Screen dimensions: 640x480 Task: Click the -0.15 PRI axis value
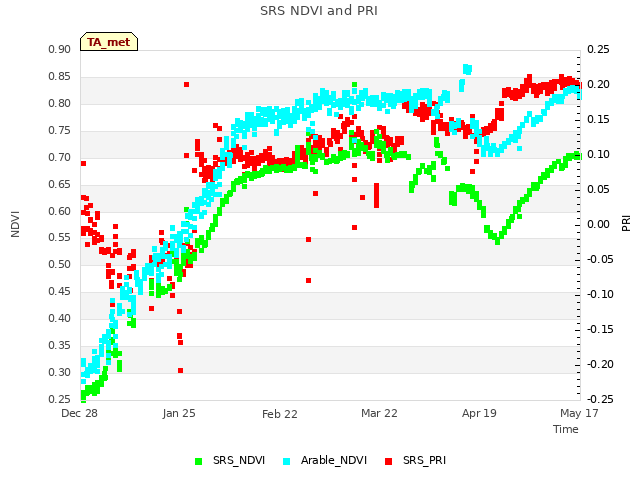pyautogui.click(x=598, y=329)
